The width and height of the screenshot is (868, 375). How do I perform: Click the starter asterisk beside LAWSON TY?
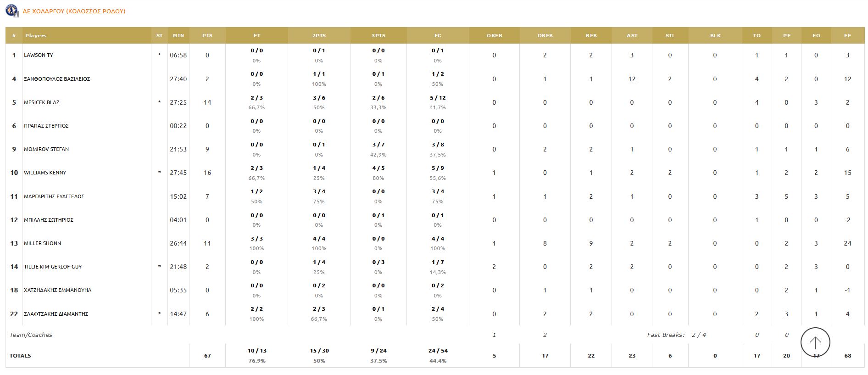(x=159, y=55)
